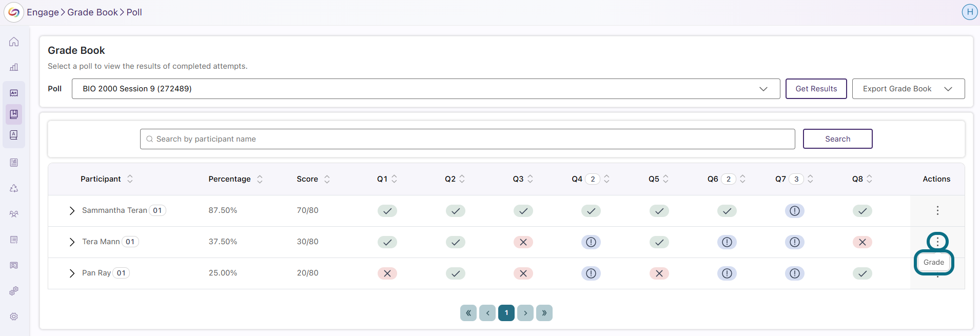Sort table by Score column
980x336 pixels.
click(x=327, y=179)
